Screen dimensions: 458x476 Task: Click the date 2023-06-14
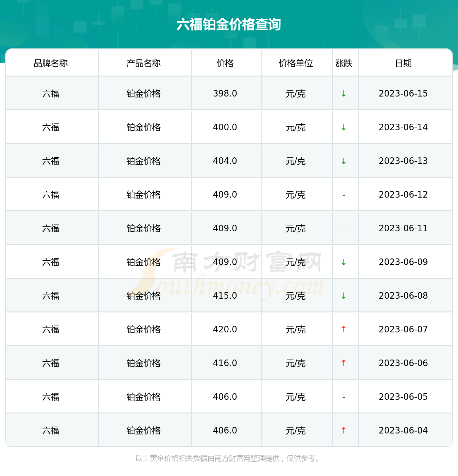pyautogui.click(x=403, y=127)
